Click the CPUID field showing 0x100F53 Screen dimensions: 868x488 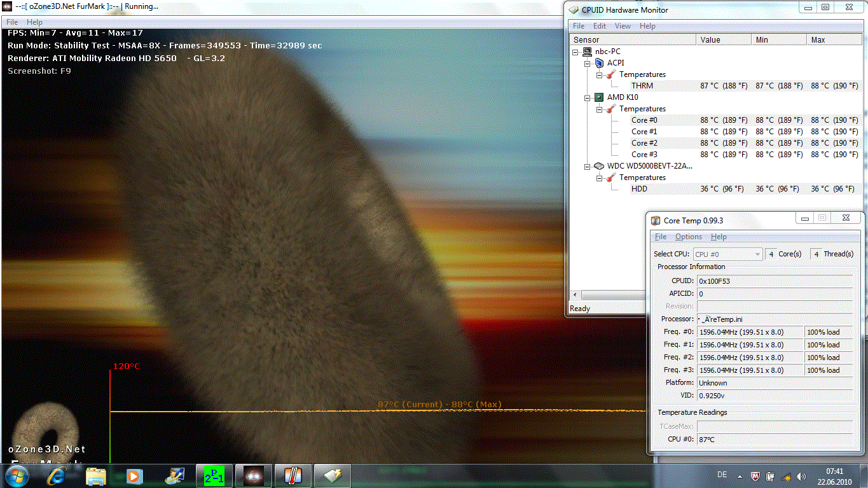[x=775, y=281]
